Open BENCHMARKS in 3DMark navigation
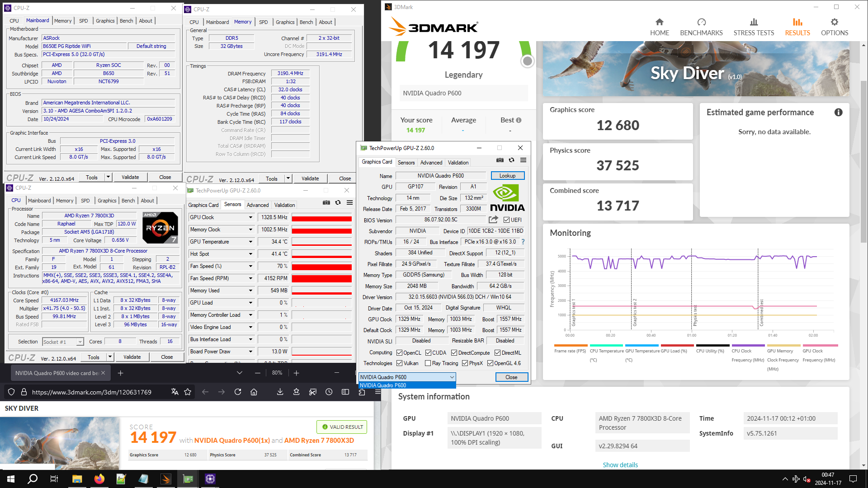 point(701,27)
